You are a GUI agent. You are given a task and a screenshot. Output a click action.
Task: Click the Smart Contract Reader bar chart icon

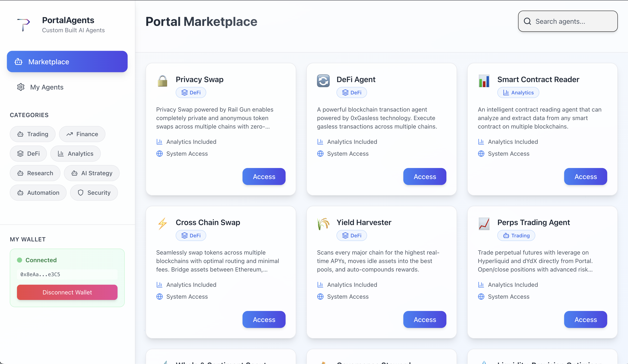[484, 81]
